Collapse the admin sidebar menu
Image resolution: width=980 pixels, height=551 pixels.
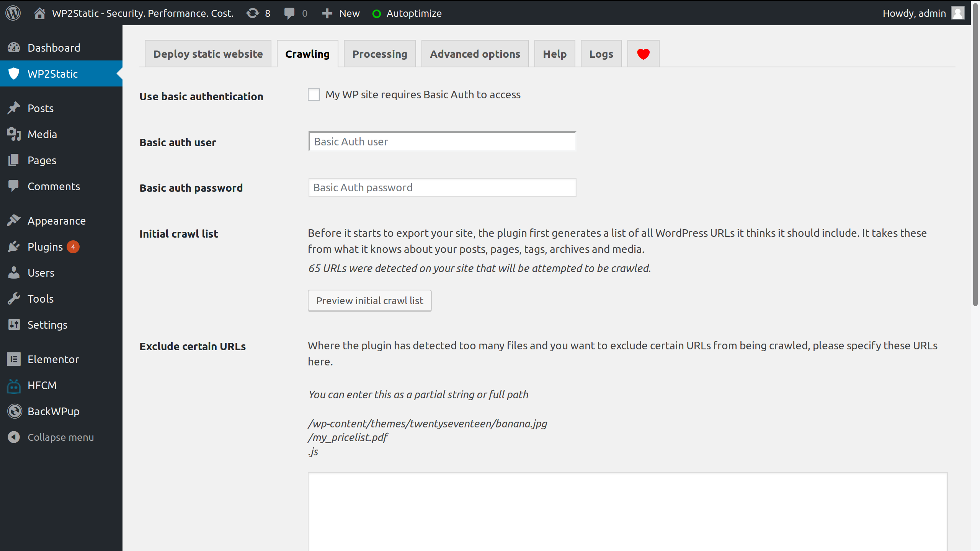[51, 437]
